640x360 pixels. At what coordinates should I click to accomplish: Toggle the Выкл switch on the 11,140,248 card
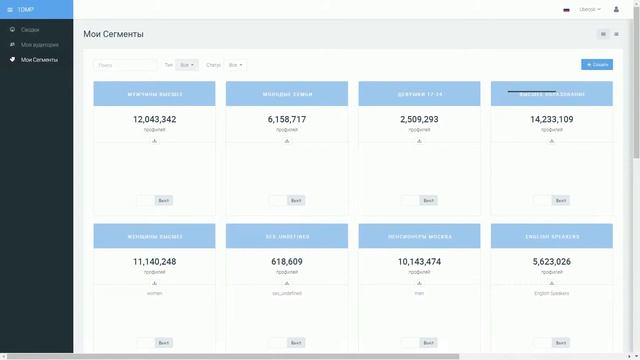click(154, 342)
